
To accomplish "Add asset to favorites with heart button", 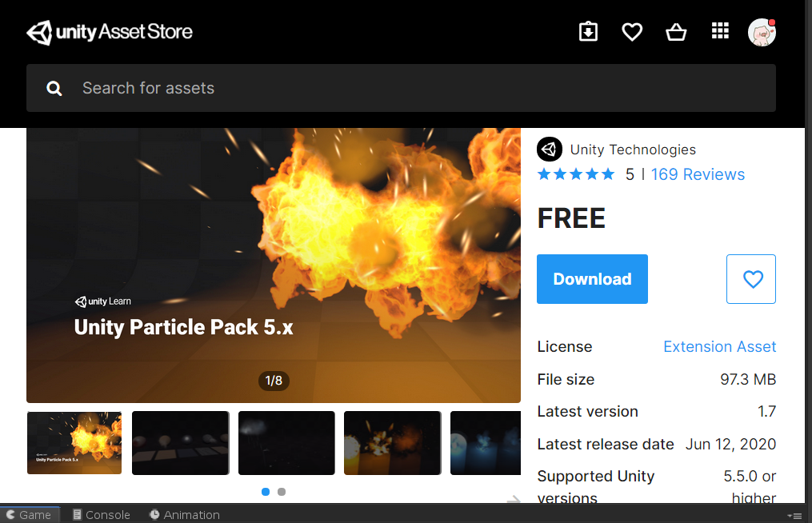I will [751, 279].
